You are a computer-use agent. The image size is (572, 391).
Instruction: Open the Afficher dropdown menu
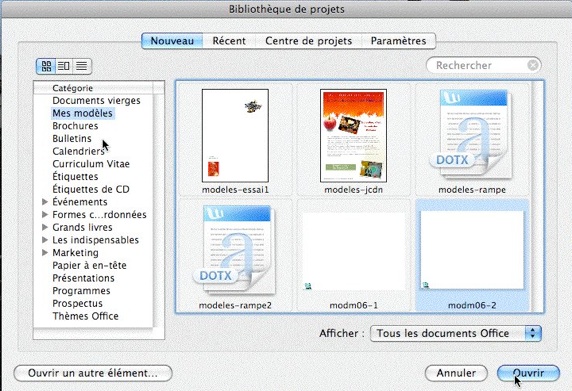coord(456,333)
